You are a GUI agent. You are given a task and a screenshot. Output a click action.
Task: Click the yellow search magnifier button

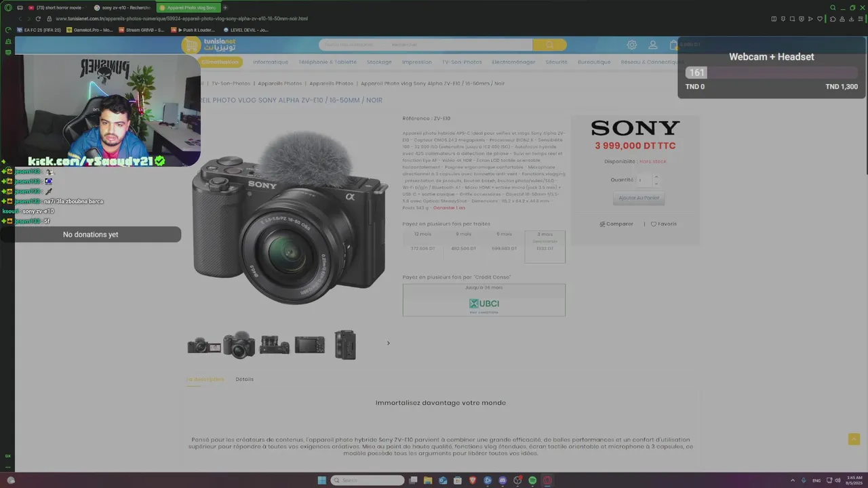tap(549, 45)
